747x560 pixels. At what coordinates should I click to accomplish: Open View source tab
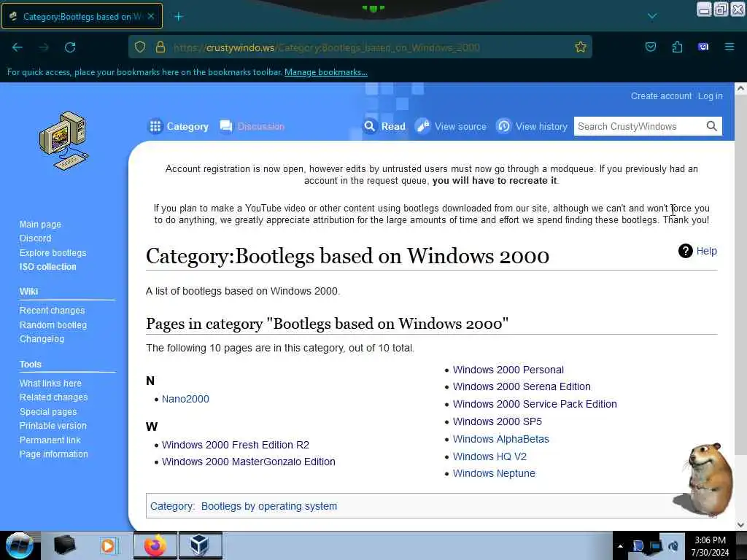click(x=451, y=126)
